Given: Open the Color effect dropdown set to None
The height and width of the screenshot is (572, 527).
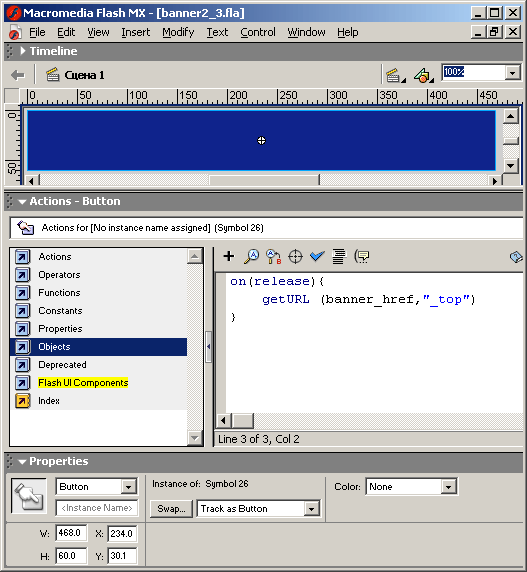Looking at the screenshot, I should (448, 487).
